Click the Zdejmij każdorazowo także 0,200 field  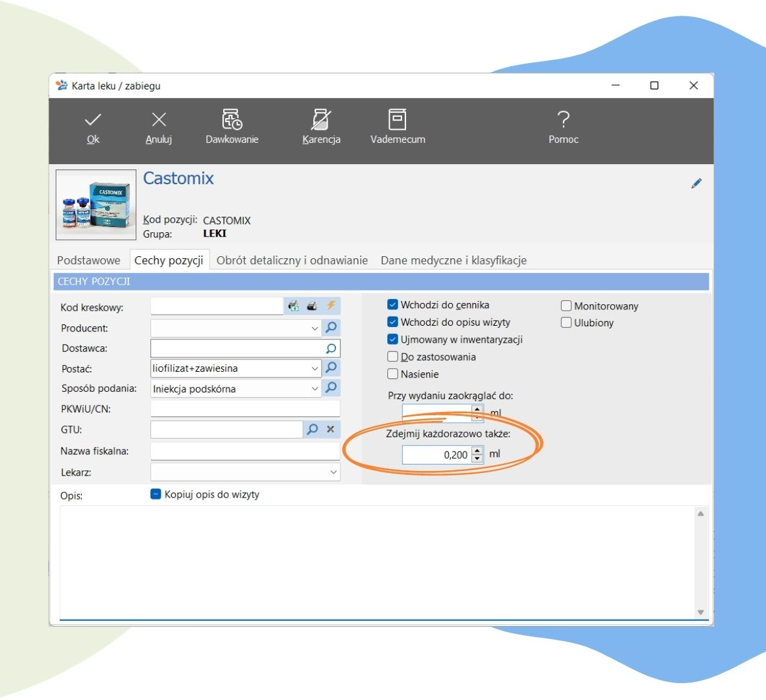[x=437, y=455]
